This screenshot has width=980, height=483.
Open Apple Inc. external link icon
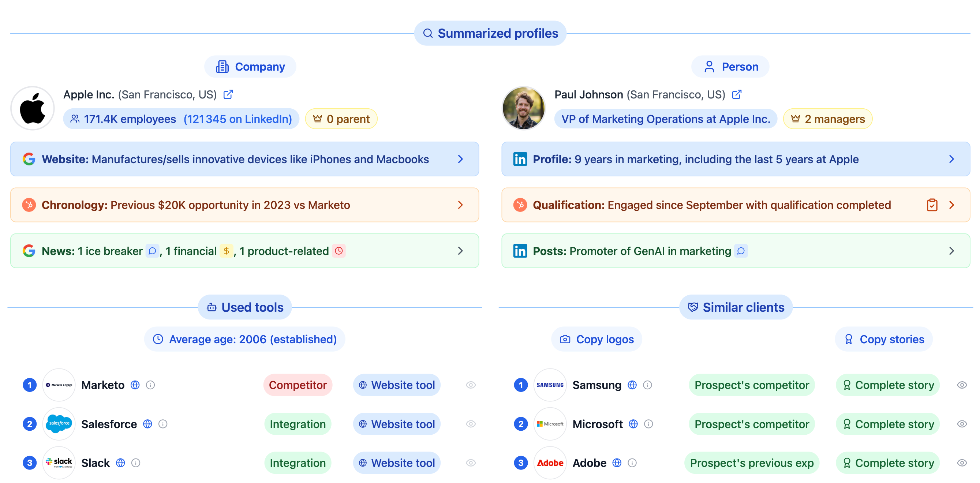pos(228,94)
